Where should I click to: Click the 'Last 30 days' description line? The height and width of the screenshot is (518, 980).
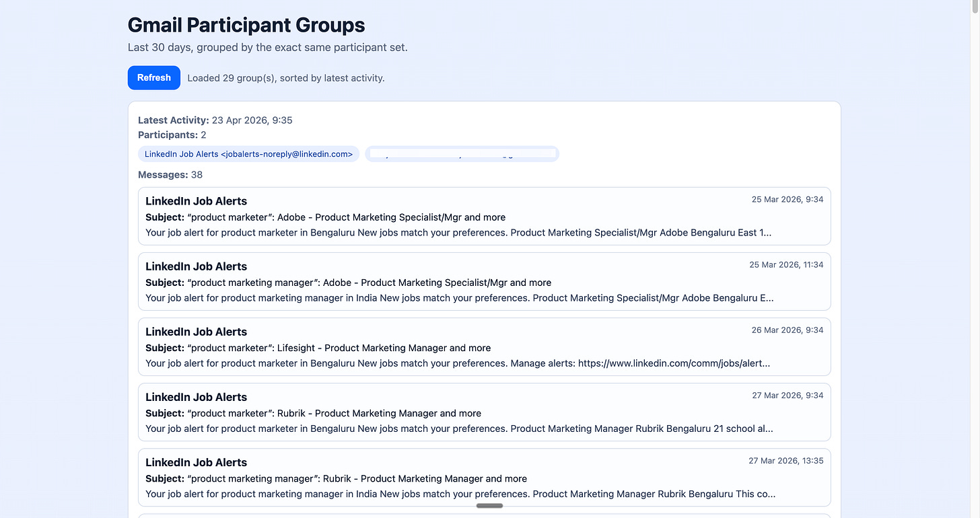pos(268,48)
